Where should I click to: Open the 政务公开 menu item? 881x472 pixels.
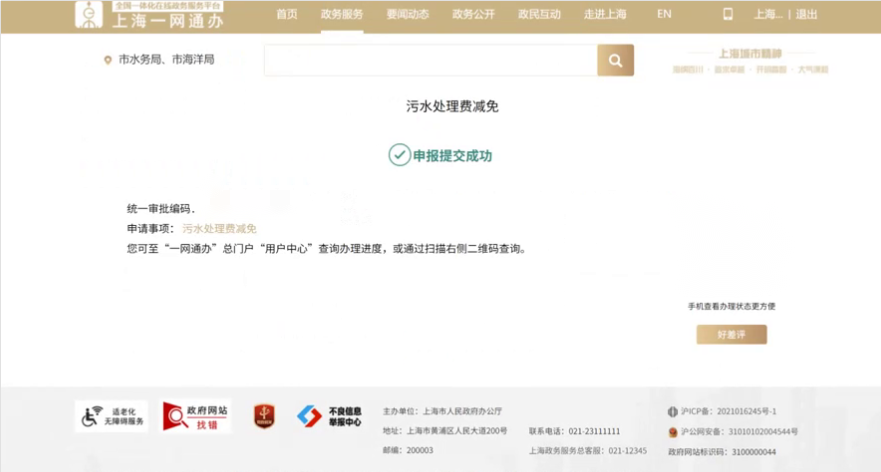tap(473, 14)
